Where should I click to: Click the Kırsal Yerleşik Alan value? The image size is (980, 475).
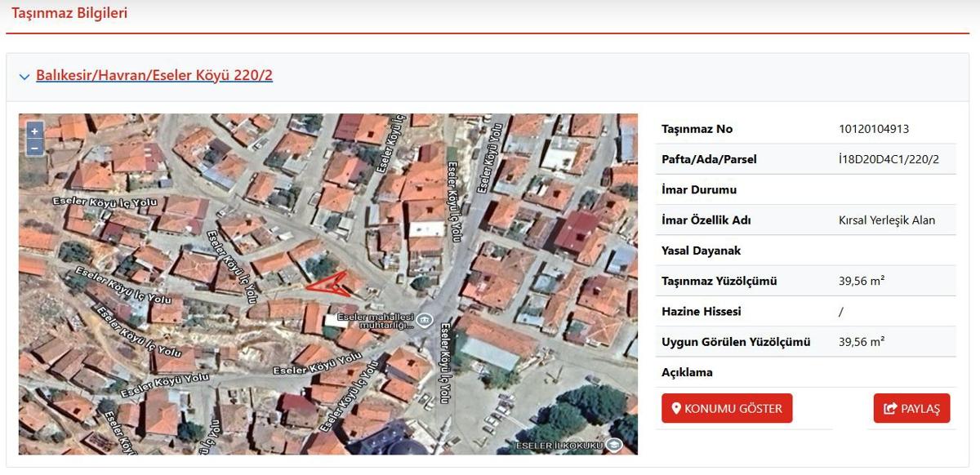click(886, 220)
